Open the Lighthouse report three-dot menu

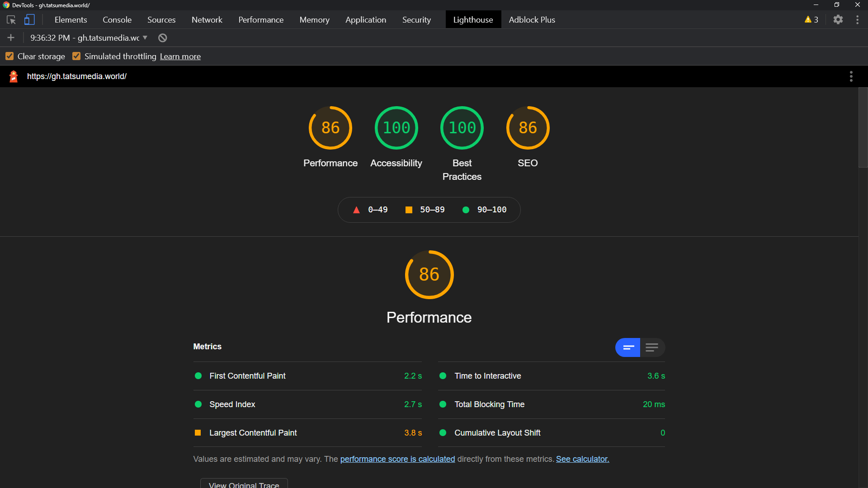coord(851,76)
